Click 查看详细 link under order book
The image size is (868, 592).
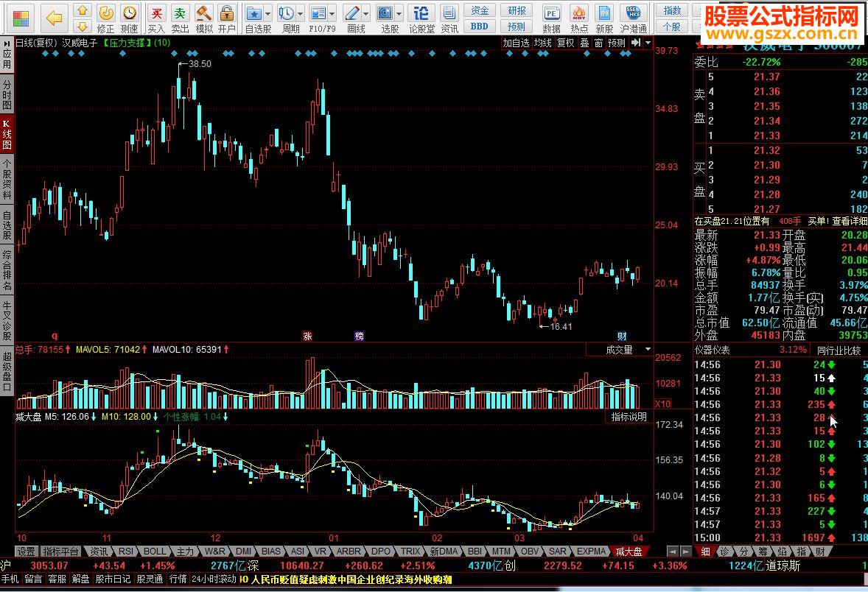click(850, 221)
